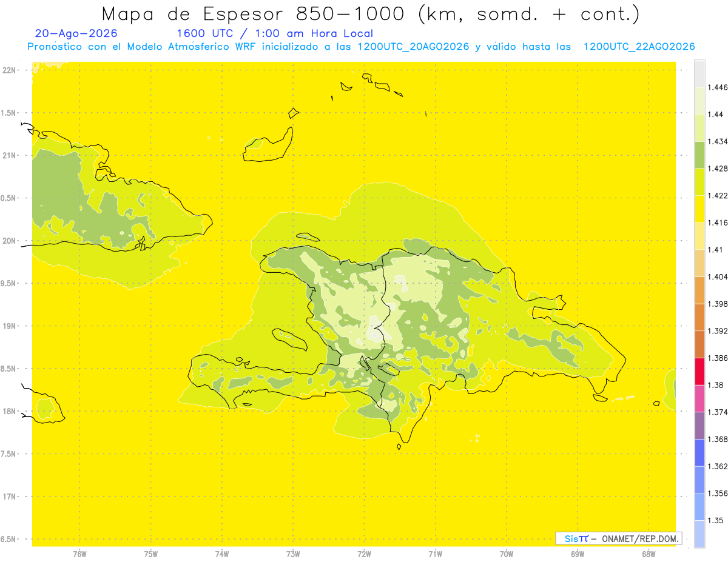Click the legend value '1.356'

click(x=718, y=493)
